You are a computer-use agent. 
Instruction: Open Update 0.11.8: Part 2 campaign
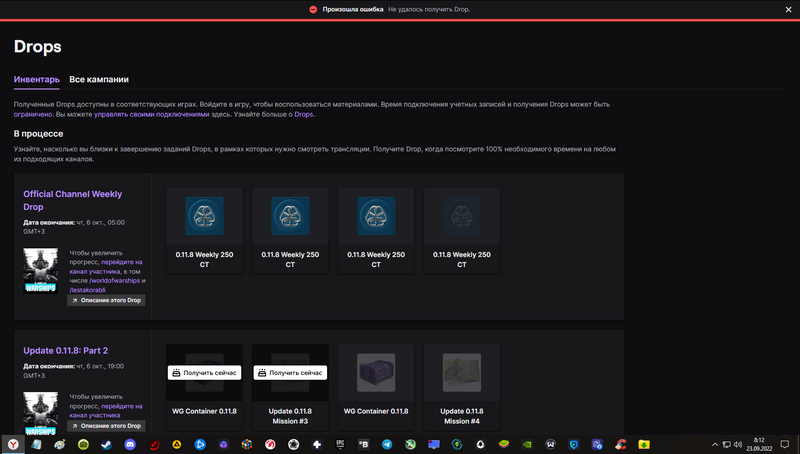(65, 350)
